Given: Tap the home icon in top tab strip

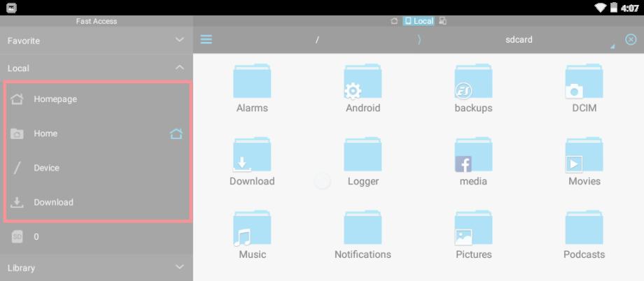Looking at the screenshot, I should click(x=394, y=21).
